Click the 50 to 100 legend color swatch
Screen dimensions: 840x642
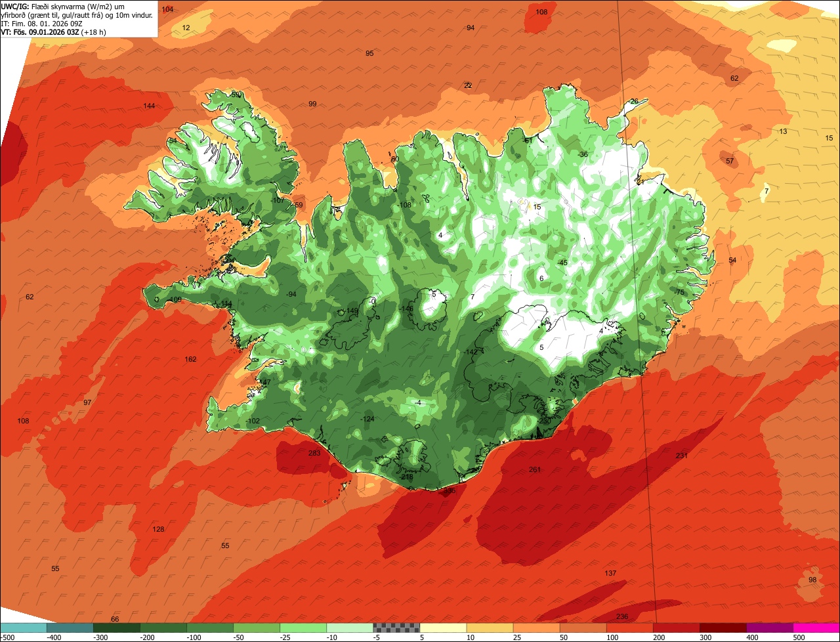pyautogui.click(x=583, y=628)
